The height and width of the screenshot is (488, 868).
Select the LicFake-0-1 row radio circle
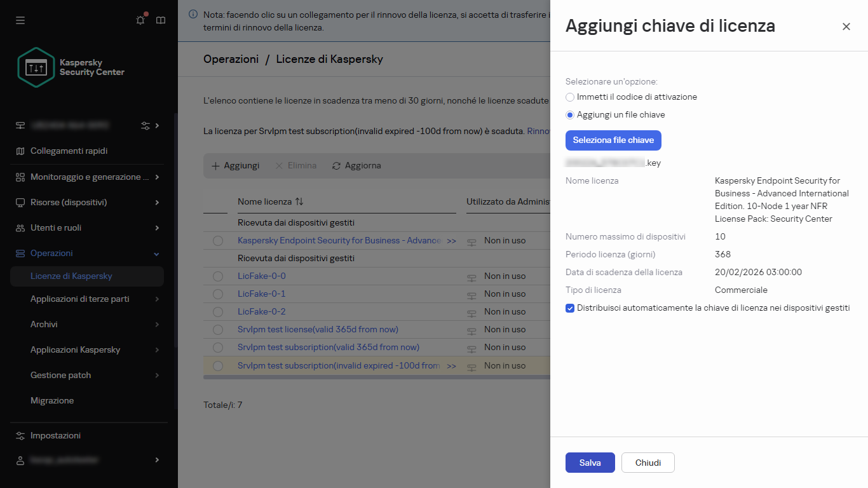(x=218, y=294)
